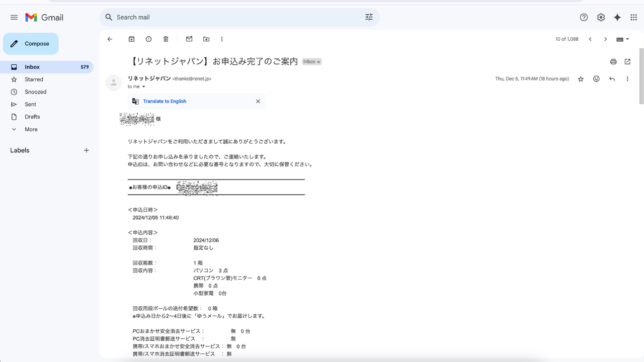Go back to inbox arrow
The image size is (644, 362).
110,39
